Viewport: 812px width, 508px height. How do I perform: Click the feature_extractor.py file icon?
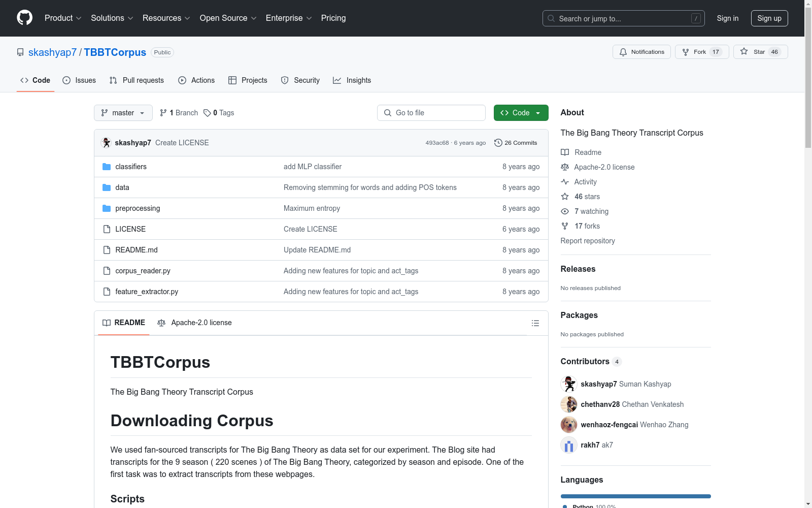pyautogui.click(x=107, y=292)
